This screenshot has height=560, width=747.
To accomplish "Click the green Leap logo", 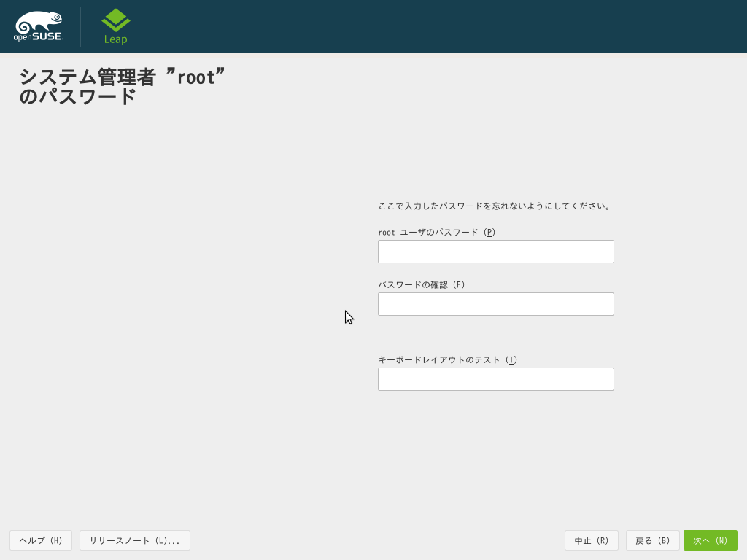I will tap(116, 27).
